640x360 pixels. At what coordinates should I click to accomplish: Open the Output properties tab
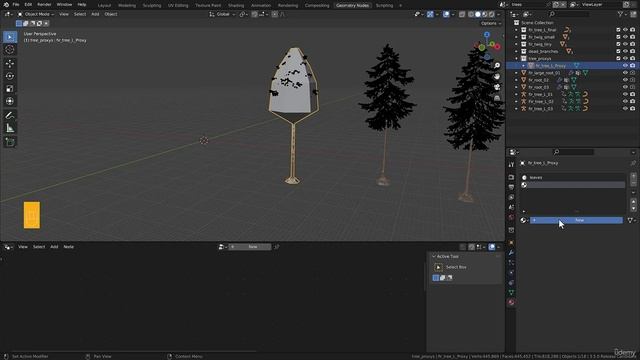pos(511,187)
